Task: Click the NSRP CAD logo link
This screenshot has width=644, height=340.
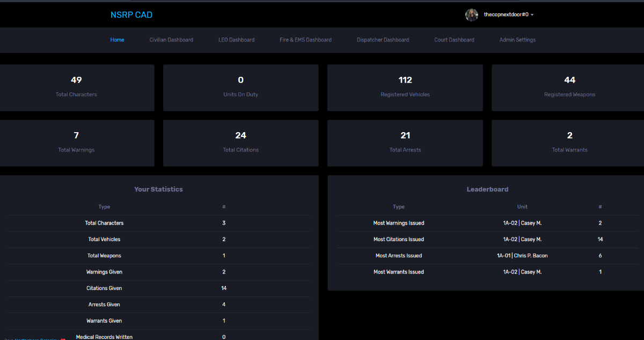Action: 131,15
